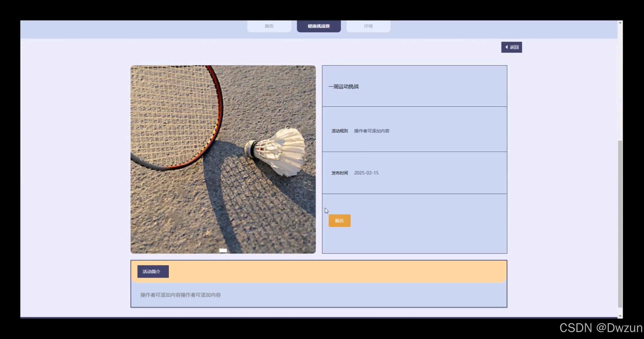644x339 pixels.
Task: Go to the 首页 tab
Action: tap(269, 26)
